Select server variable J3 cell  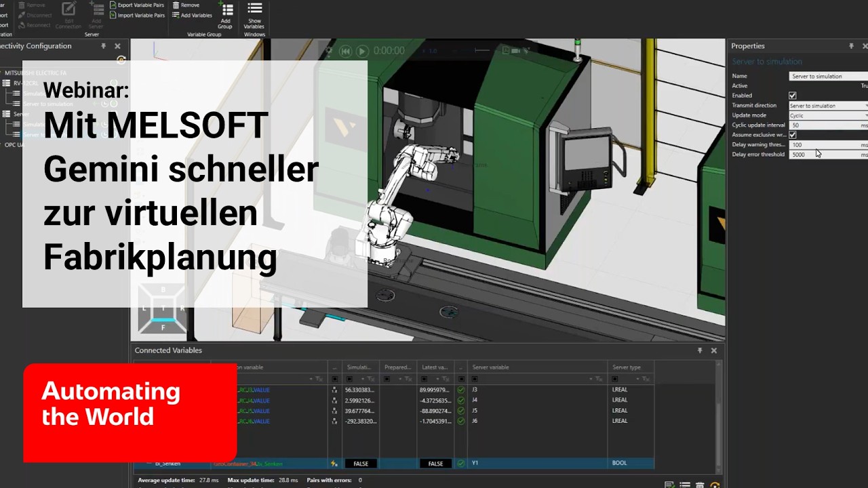(538, 390)
